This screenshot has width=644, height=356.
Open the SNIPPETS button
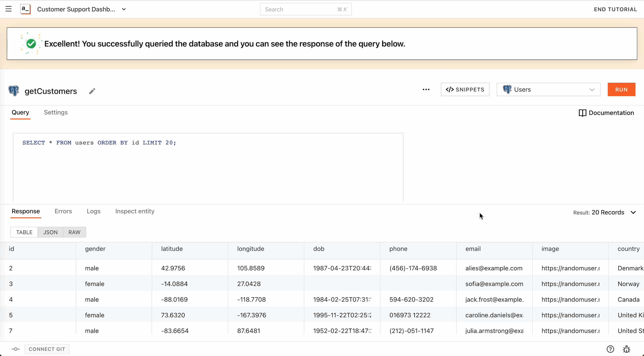[x=465, y=90]
